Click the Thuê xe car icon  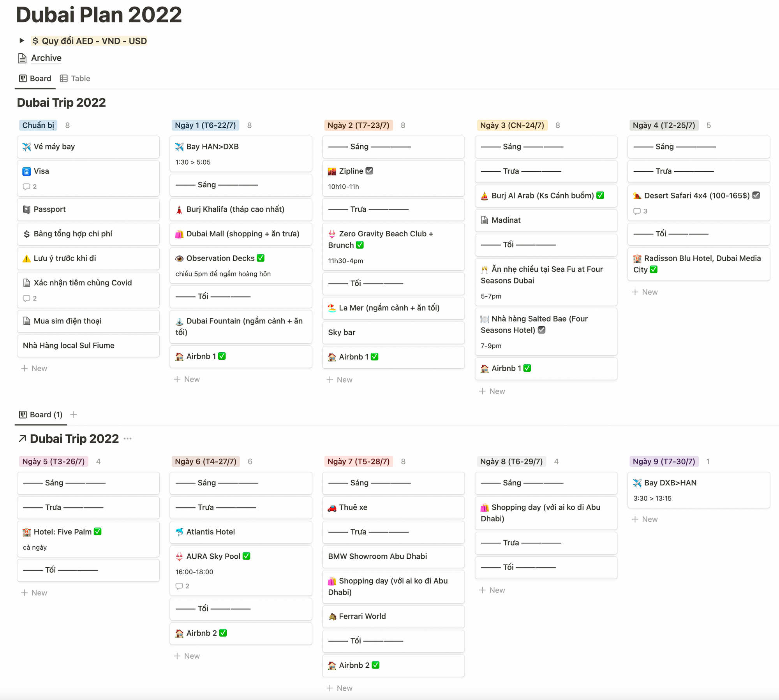click(x=332, y=508)
